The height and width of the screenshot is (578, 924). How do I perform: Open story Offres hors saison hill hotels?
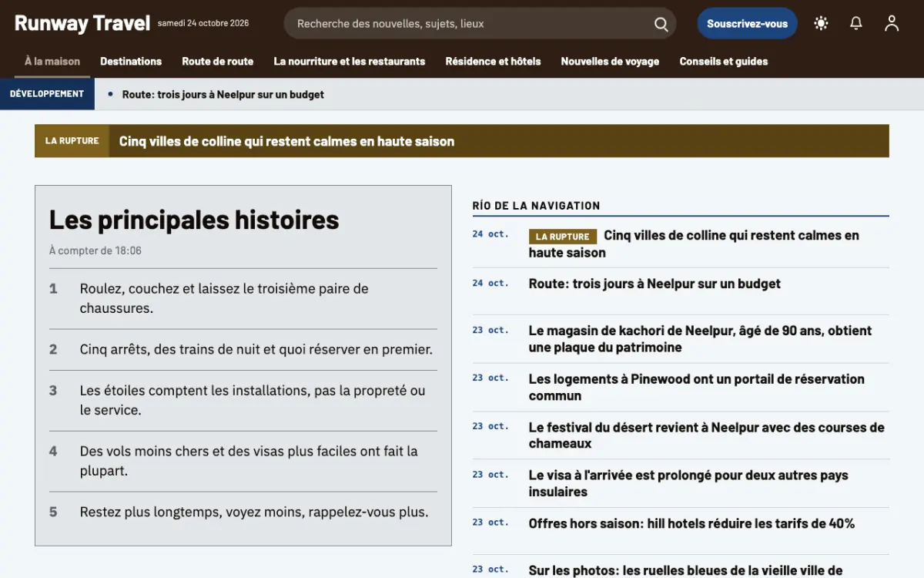691,523
